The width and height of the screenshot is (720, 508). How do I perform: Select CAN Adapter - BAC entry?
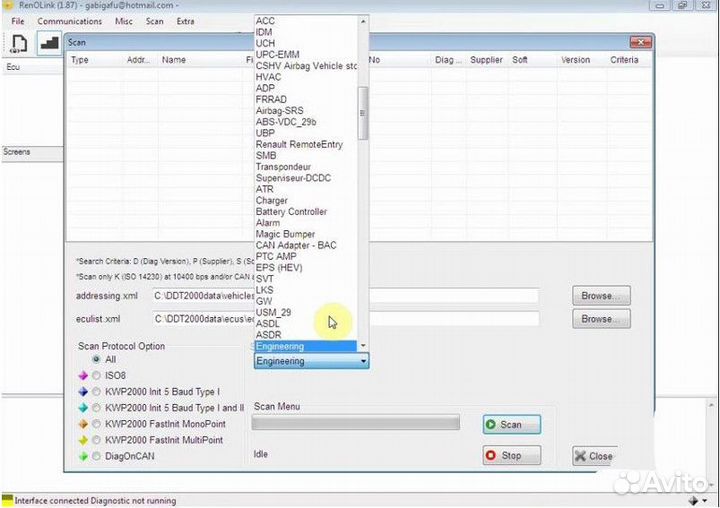click(305, 245)
